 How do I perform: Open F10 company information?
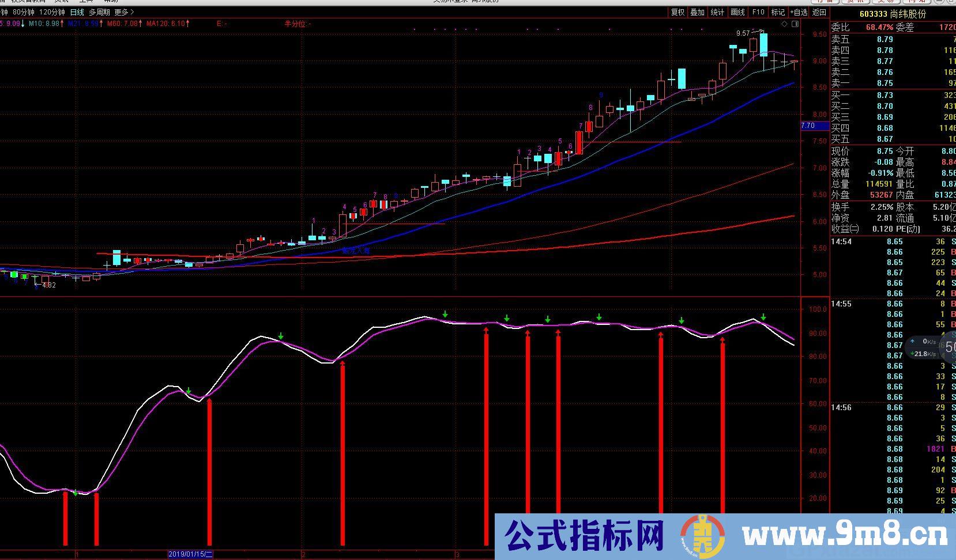(x=758, y=12)
